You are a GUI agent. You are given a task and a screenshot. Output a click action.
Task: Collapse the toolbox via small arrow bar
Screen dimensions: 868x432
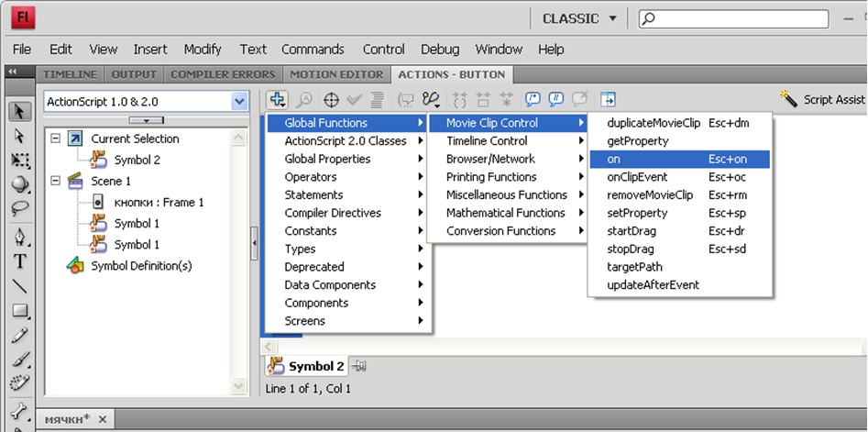tap(146, 120)
